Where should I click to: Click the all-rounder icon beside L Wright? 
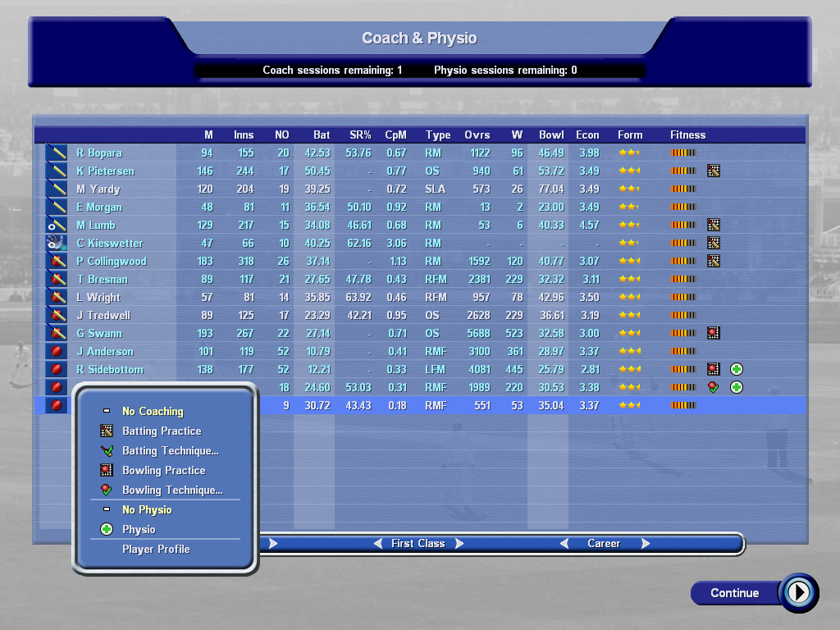coord(57,297)
